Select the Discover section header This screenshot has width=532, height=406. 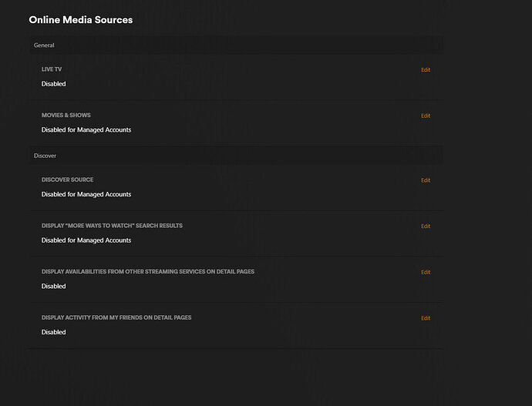coord(45,156)
